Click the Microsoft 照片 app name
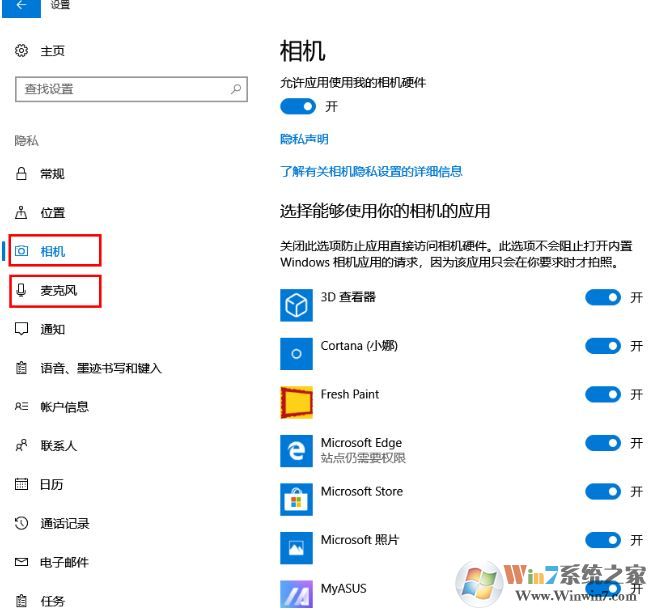This screenshot has height=610, width=653. point(360,540)
